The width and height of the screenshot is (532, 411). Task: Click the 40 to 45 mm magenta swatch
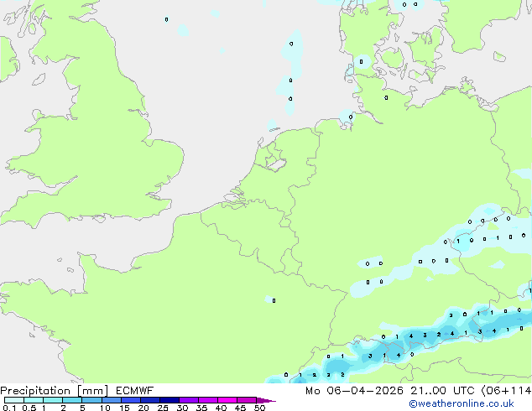click(x=227, y=400)
